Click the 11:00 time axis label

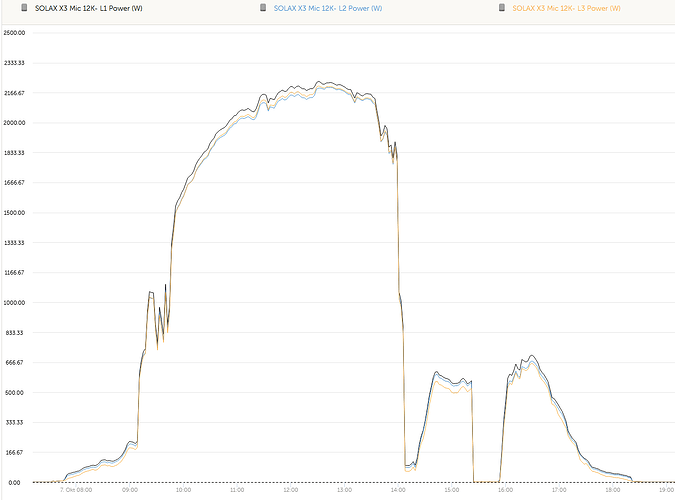tap(237, 490)
